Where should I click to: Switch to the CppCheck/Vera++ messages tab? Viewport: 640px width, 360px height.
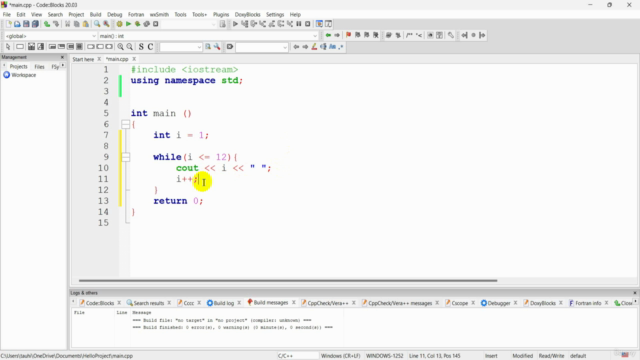point(400,303)
